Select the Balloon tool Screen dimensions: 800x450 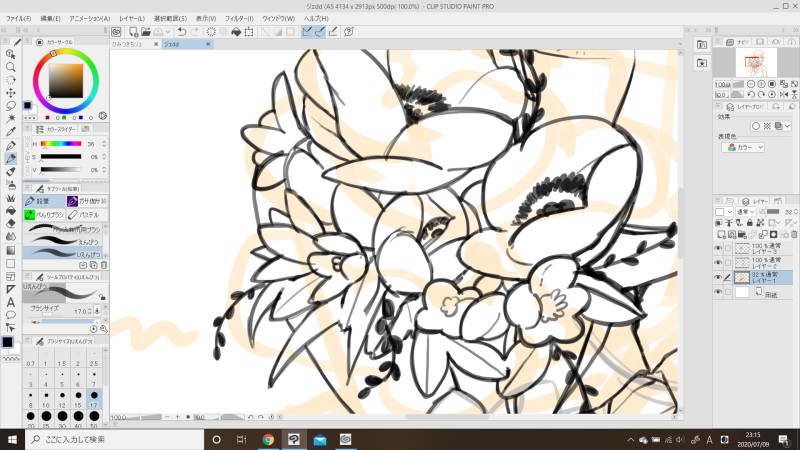[x=10, y=315]
